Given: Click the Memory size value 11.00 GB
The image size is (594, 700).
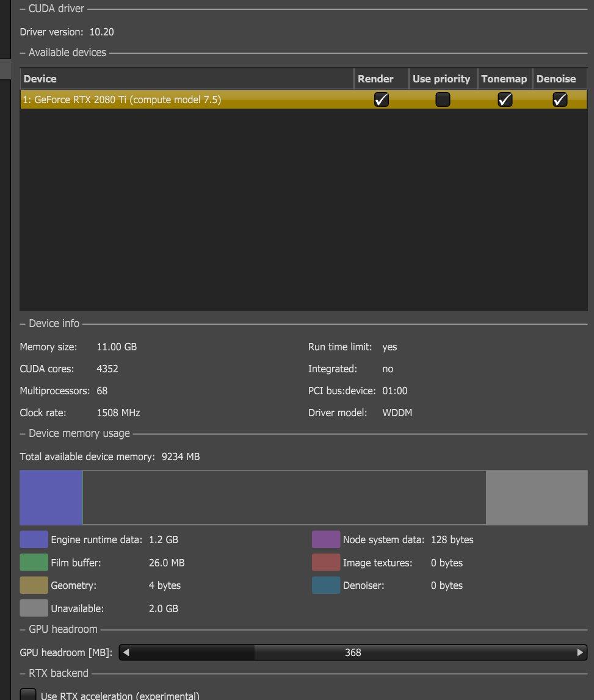Looking at the screenshot, I should point(117,347).
